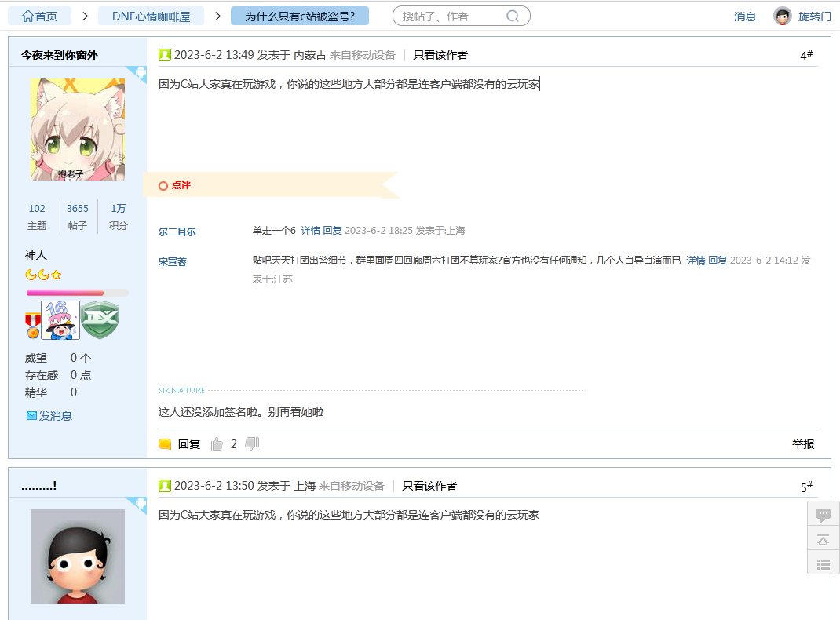
Task: Click the pink experience progress bar
Action: 77,293
